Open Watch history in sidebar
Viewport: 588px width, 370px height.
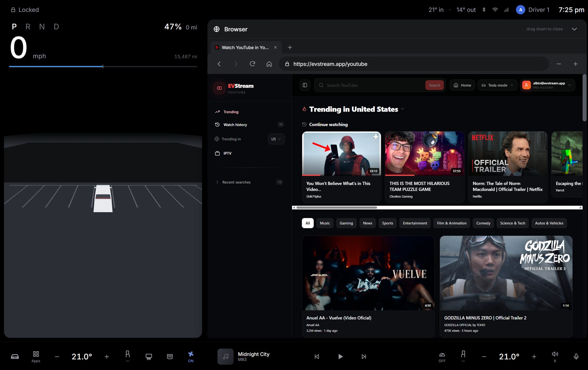tap(249, 125)
